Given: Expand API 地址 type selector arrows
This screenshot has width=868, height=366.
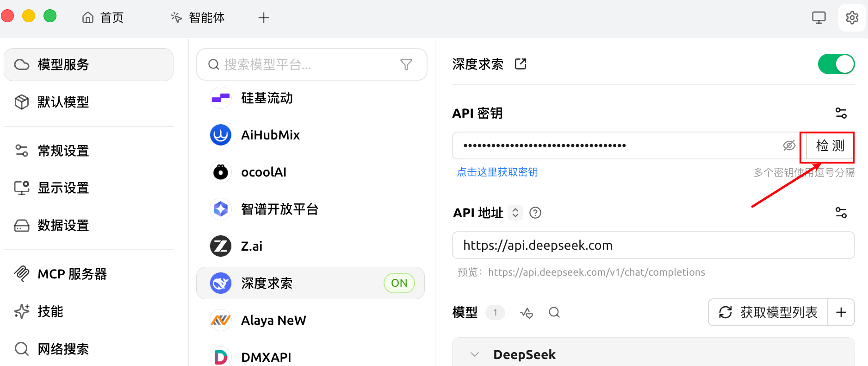Looking at the screenshot, I should pos(515,213).
